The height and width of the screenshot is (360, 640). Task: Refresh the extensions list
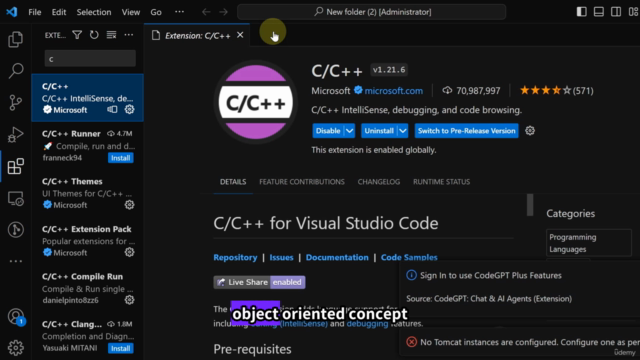point(94,35)
